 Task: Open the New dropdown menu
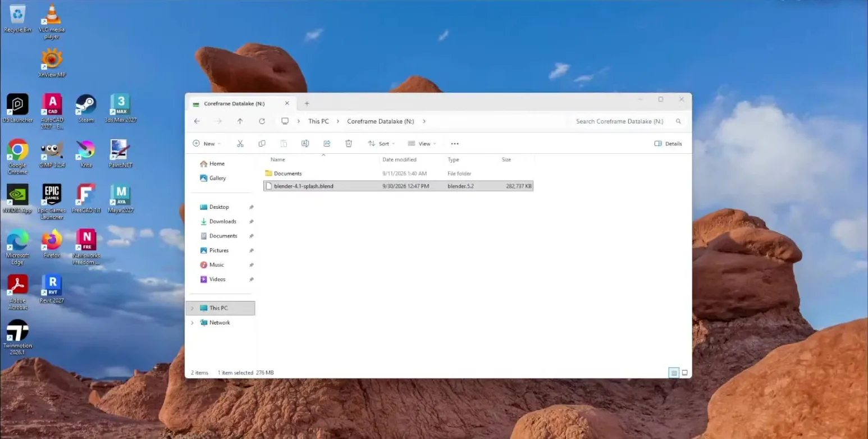tap(207, 144)
